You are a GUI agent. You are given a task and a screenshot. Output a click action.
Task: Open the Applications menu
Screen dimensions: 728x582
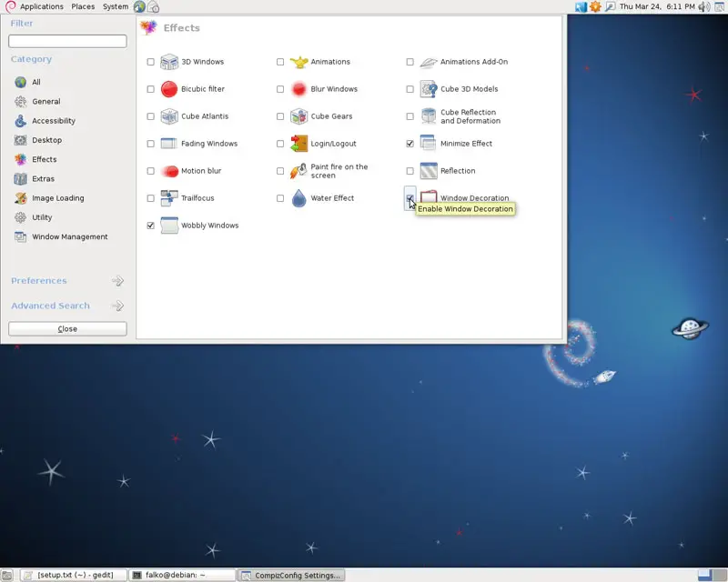41,6
